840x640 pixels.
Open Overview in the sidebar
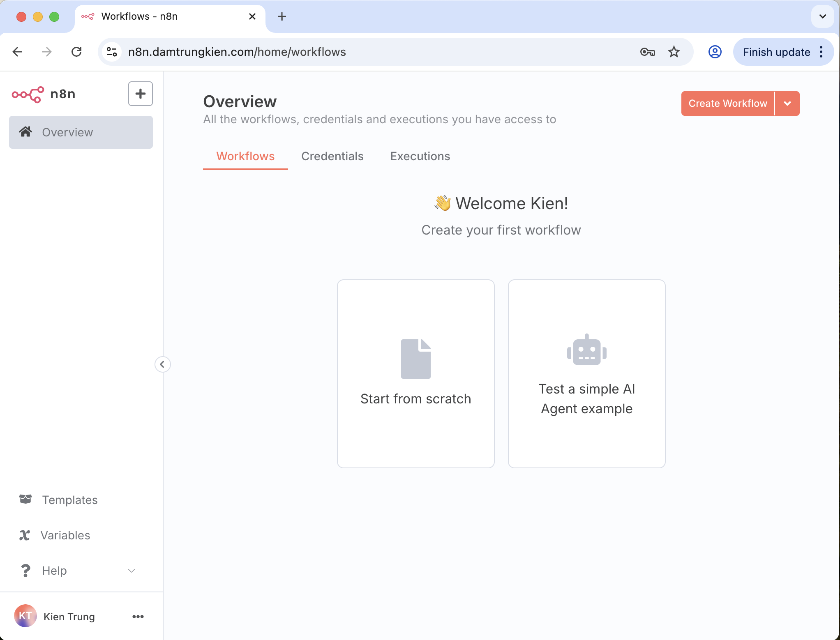81,132
